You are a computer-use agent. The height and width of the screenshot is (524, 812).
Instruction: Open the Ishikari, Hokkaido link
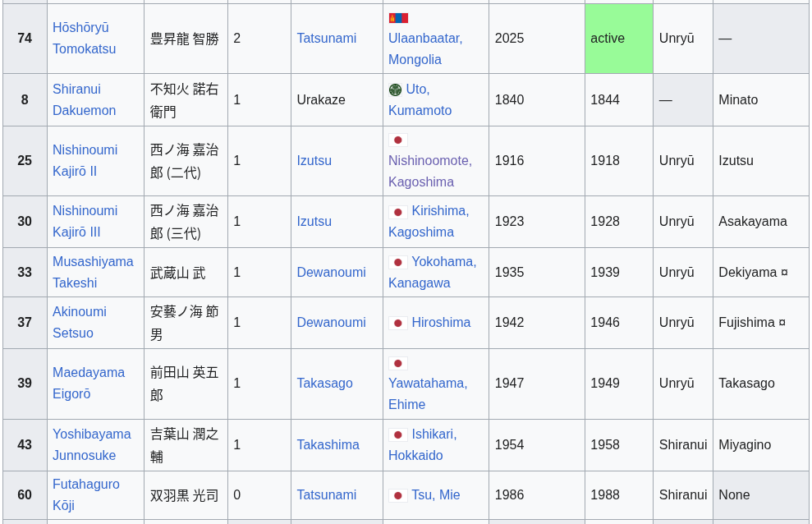[423, 444]
